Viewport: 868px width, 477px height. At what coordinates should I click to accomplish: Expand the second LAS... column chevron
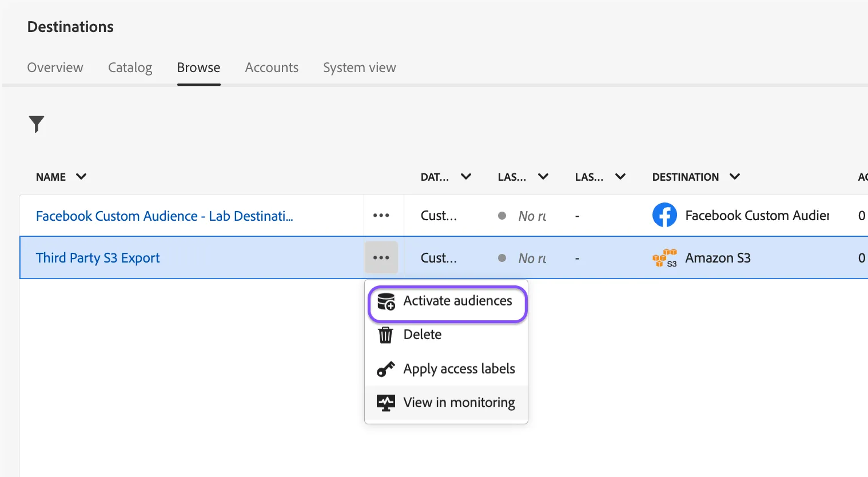[x=620, y=177]
